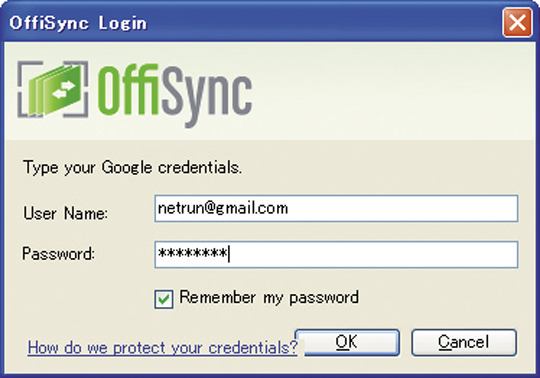Click the grey "Sync" part of the wordmark

tap(205, 96)
